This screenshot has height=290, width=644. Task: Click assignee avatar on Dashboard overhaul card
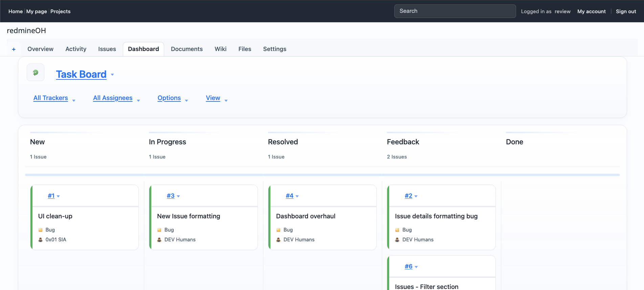(279, 240)
